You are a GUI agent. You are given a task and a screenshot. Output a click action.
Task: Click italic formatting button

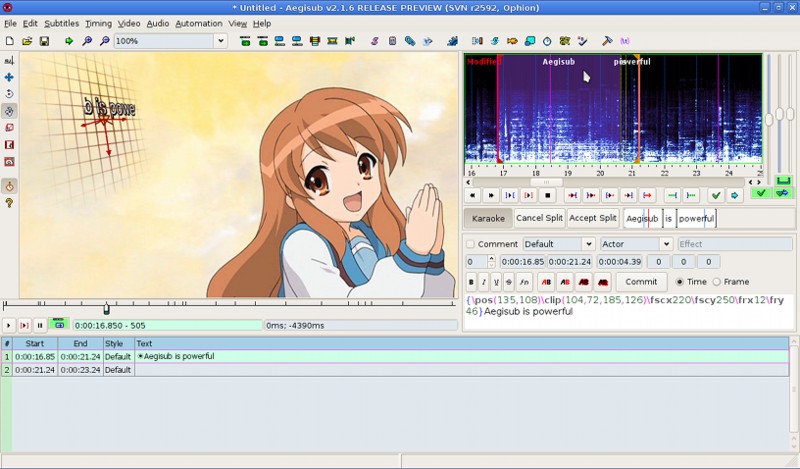[x=484, y=282]
